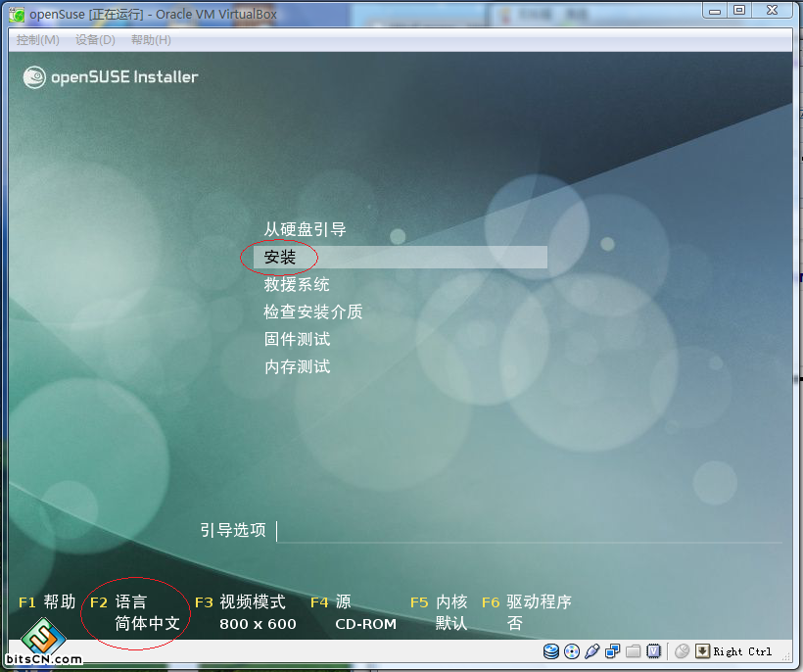
Task: Open the 帮助(H) menu
Action: (x=151, y=40)
